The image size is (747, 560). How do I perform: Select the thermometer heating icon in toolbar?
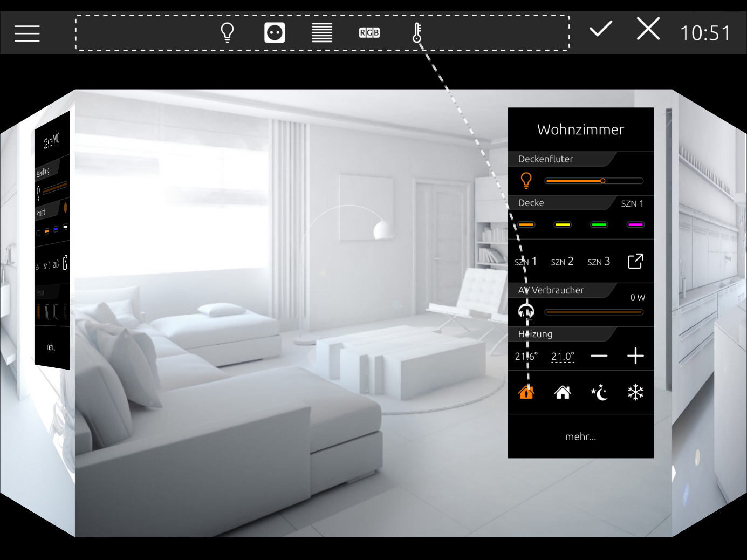tap(417, 33)
